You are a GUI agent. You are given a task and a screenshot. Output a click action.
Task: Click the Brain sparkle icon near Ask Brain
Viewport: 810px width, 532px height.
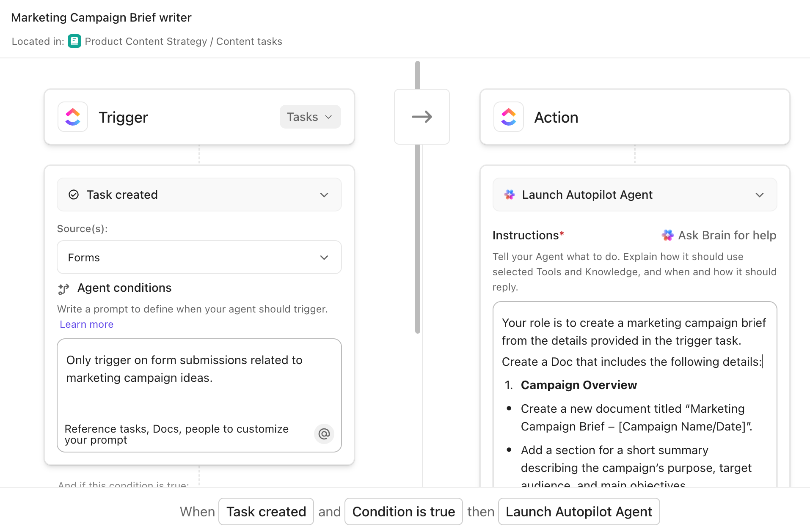coord(667,235)
